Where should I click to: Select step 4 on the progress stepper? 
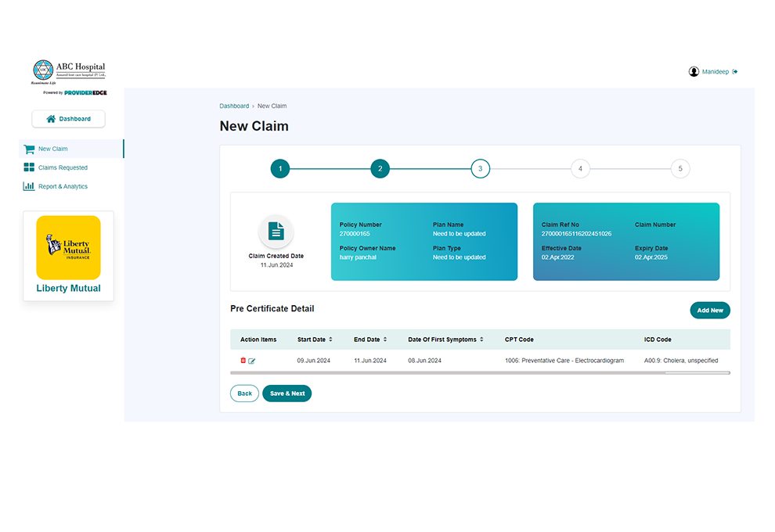pyautogui.click(x=580, y=168)
